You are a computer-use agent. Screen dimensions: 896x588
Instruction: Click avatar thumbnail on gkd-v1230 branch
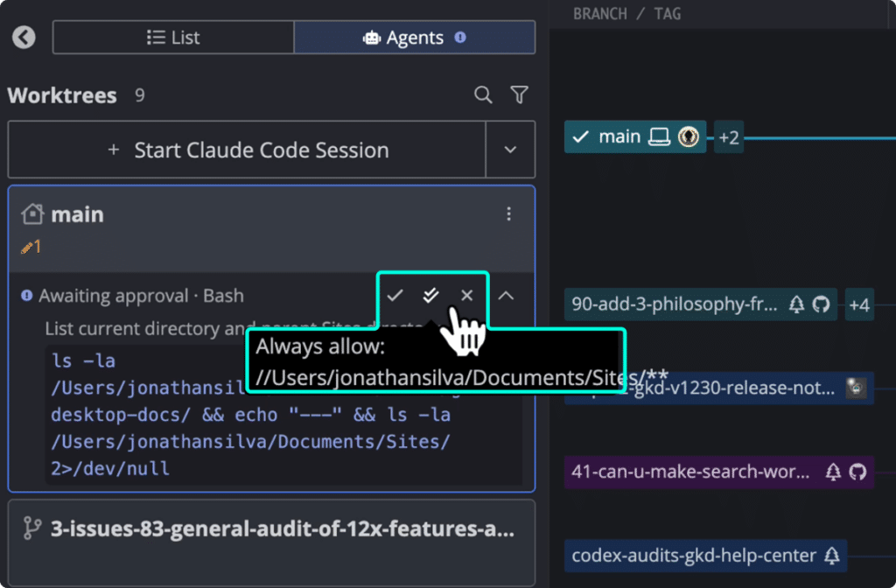pyautogui.click(x=856, y=388)
